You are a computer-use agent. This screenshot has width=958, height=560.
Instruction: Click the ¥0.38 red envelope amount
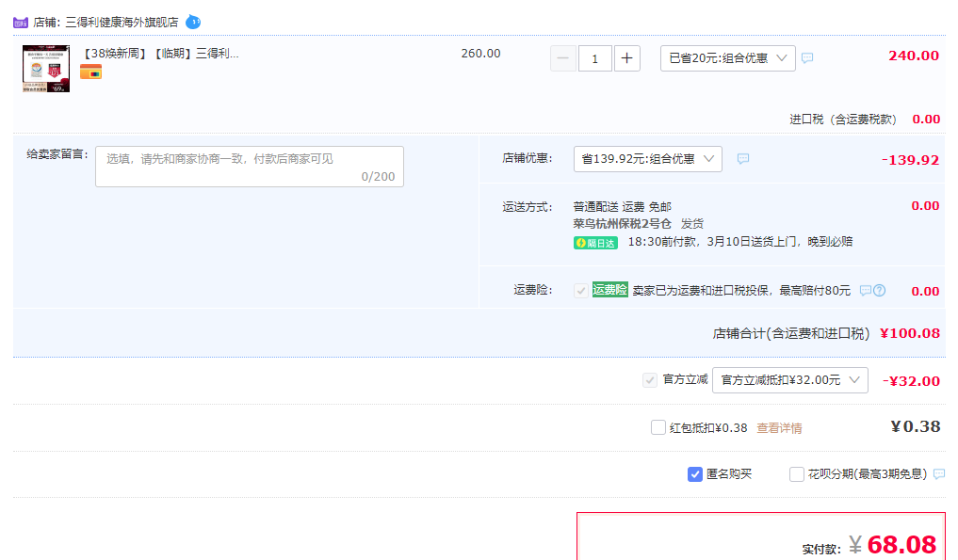pos(916,426)
